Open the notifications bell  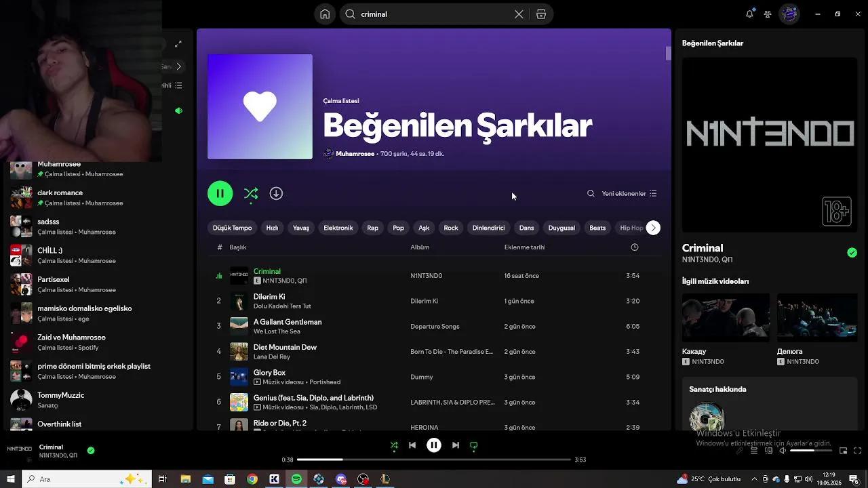click(749, 14)
